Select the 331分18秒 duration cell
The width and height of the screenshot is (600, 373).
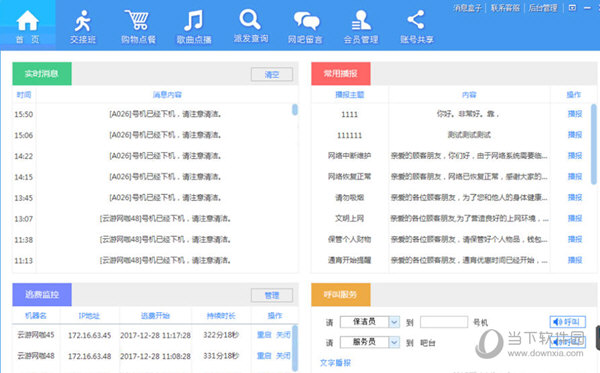coord(221,356)
